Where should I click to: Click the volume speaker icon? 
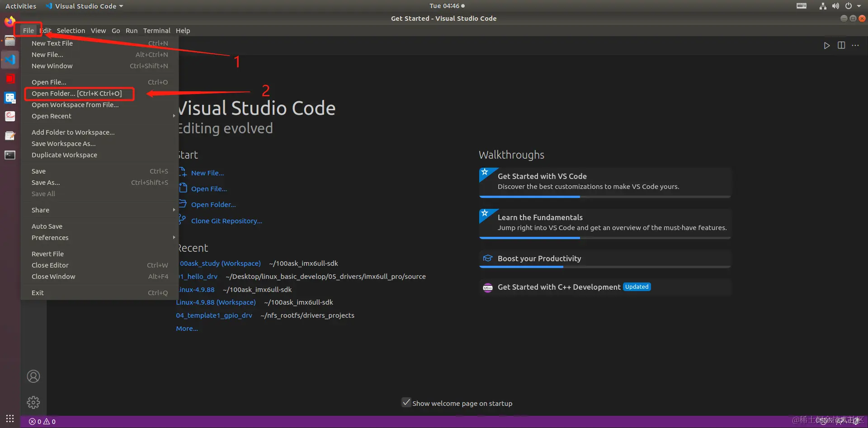point(835,6)
